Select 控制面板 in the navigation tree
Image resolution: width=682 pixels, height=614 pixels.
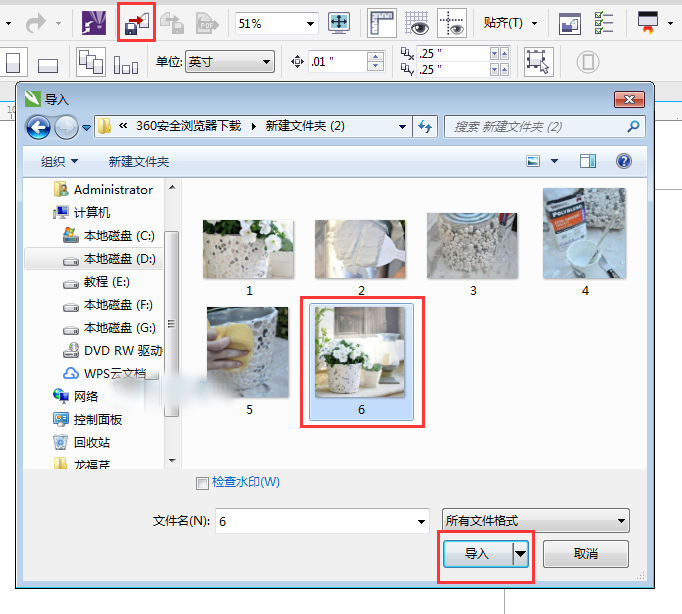pos(88,419)
